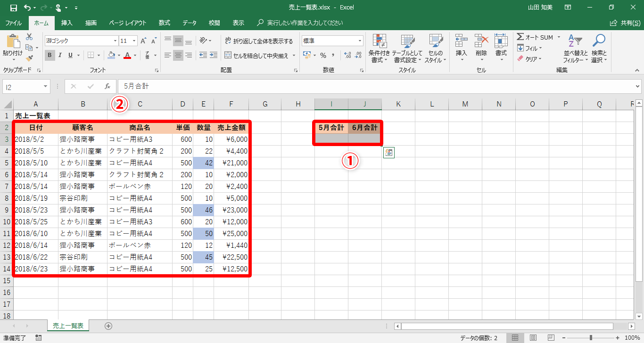The width and height of the screenshot is (644, 343).
Task: Click Merge & Center (セルを結合して中央揃え)
Action: point(256,55)
